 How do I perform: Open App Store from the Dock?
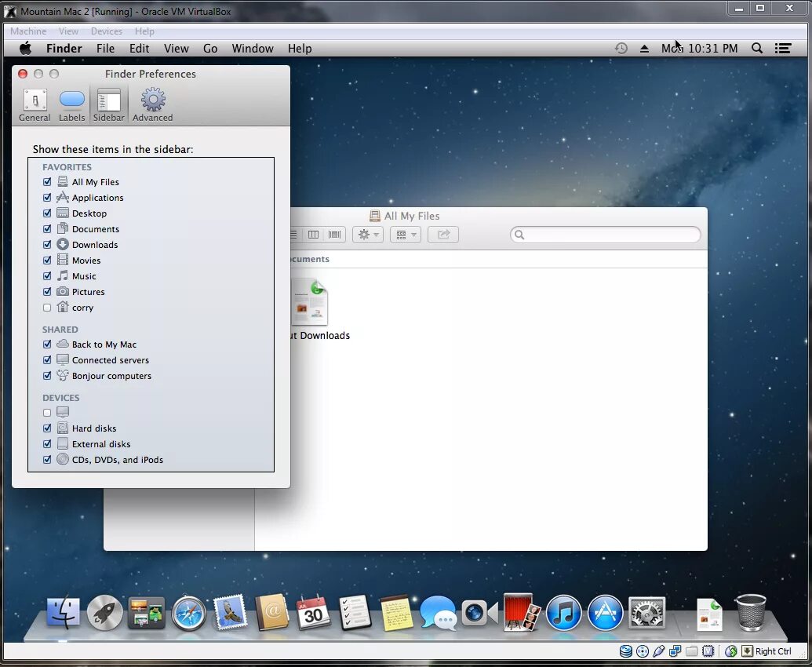(x=605, y=613)
